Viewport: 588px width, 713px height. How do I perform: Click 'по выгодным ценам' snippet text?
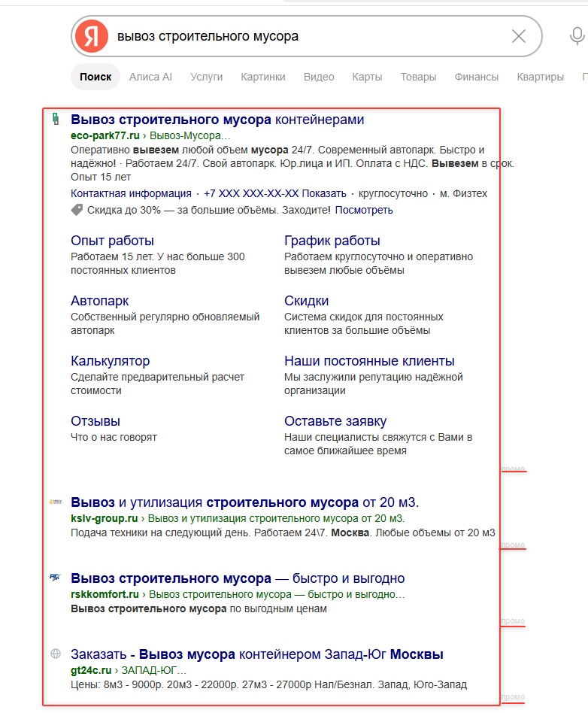[x=278, y=608]
